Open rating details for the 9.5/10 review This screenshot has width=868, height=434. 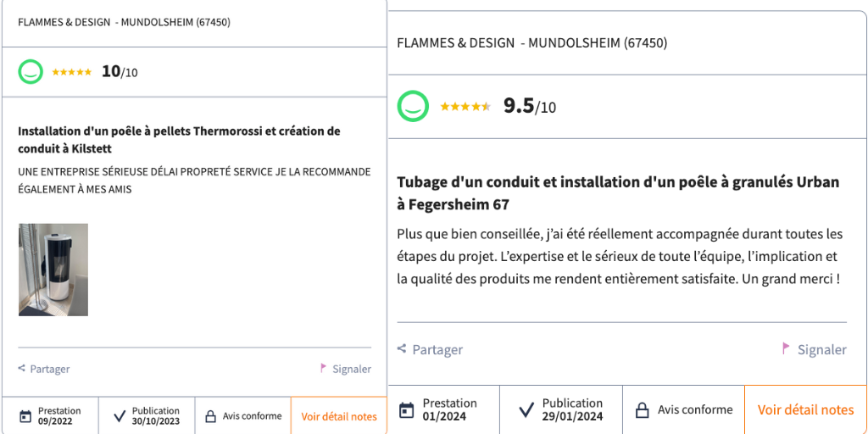(x=805, y=410)
